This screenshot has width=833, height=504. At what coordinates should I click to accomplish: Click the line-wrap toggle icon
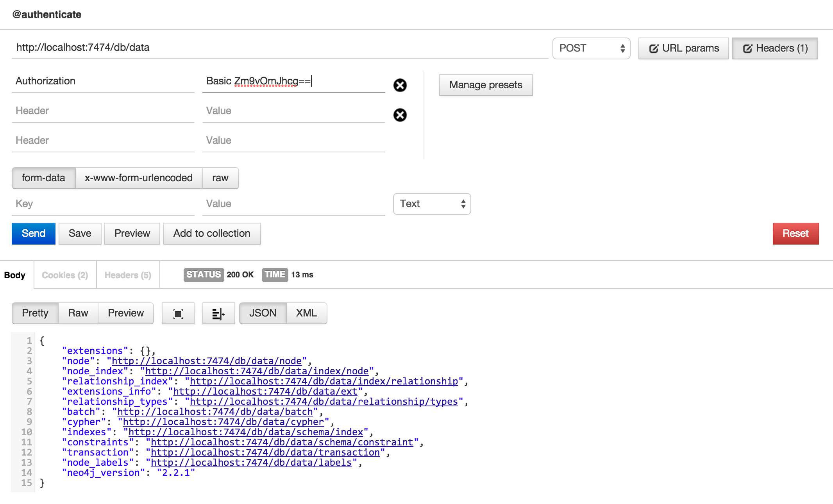click(x=218, y=313)
